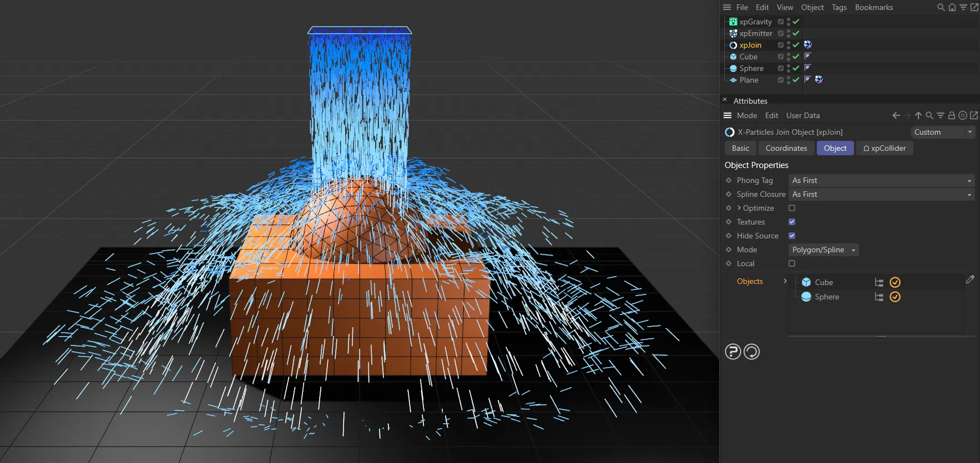Open the Phong Tag dropdown
The width and height of the screenshot is (980, 463).
pos(881,181)
